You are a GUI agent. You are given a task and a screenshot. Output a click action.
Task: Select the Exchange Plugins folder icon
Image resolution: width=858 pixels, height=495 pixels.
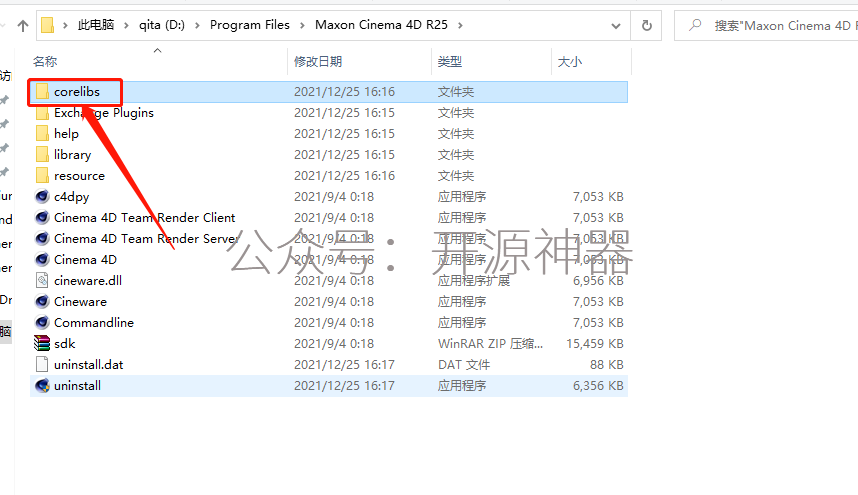[x=42, y=113]
